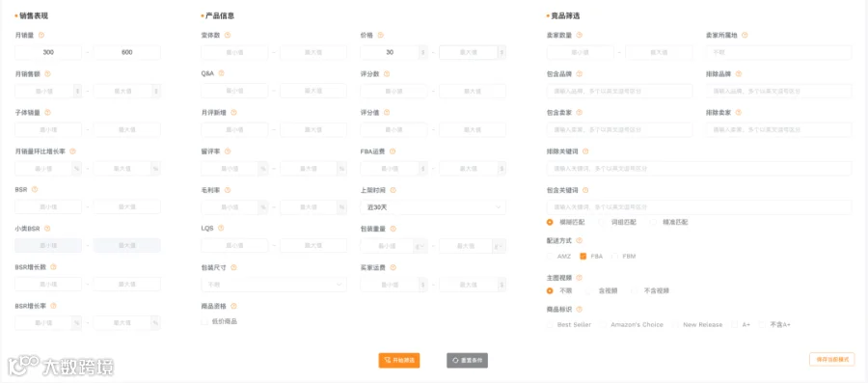Click help icon next to 商品标识
The height and width of the screenshot is (383, 868).
coord(579,310)
